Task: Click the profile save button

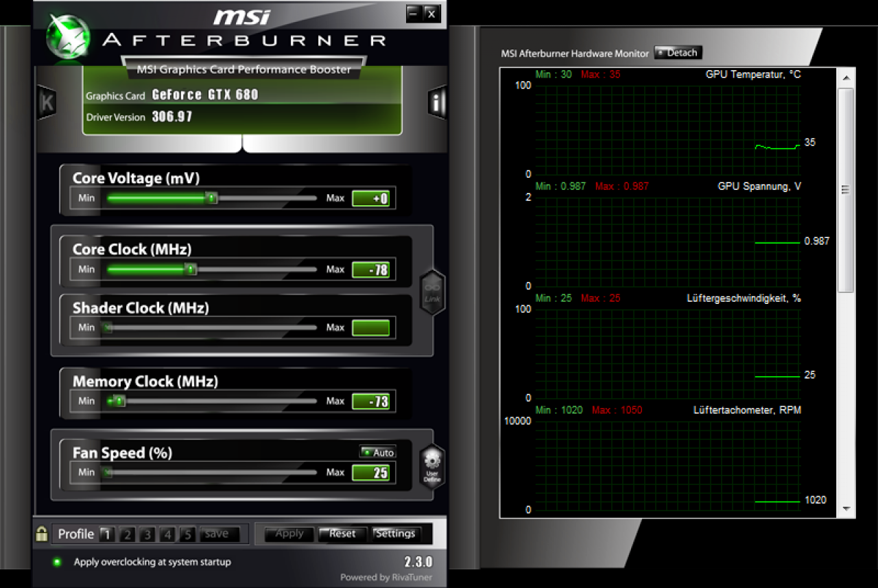Action: [x=219, y=534]
